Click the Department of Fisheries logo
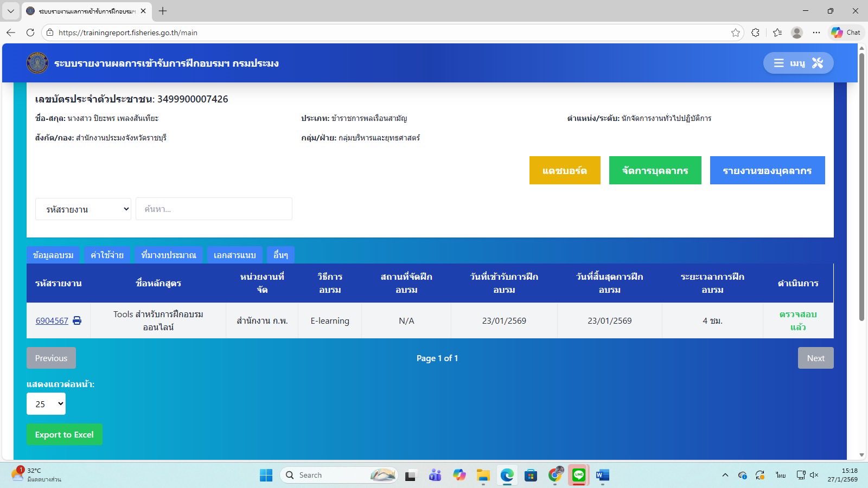Viewport: 868px width, 488px height. [x=37, y=63]
